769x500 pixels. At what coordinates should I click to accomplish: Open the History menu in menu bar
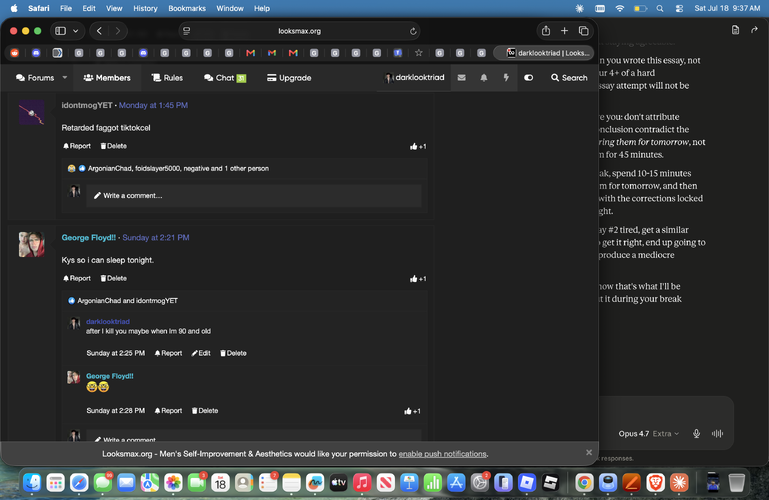click(x=145, y=8)
